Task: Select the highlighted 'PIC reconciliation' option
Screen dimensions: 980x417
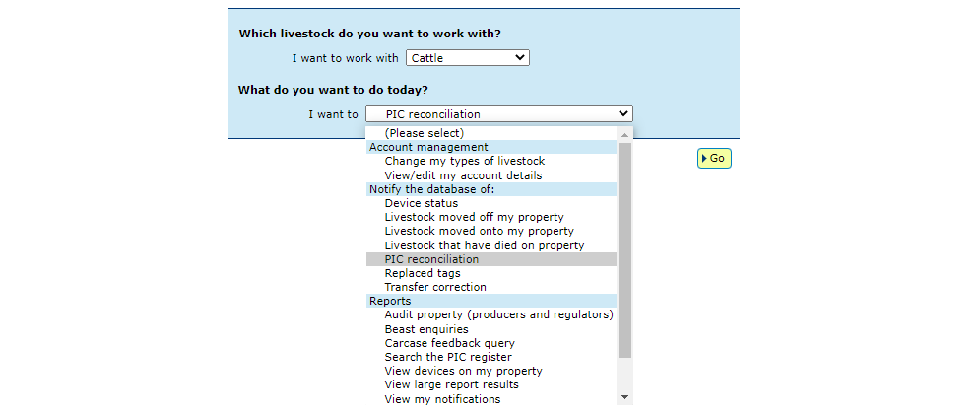Action: (x=431, y=259)
